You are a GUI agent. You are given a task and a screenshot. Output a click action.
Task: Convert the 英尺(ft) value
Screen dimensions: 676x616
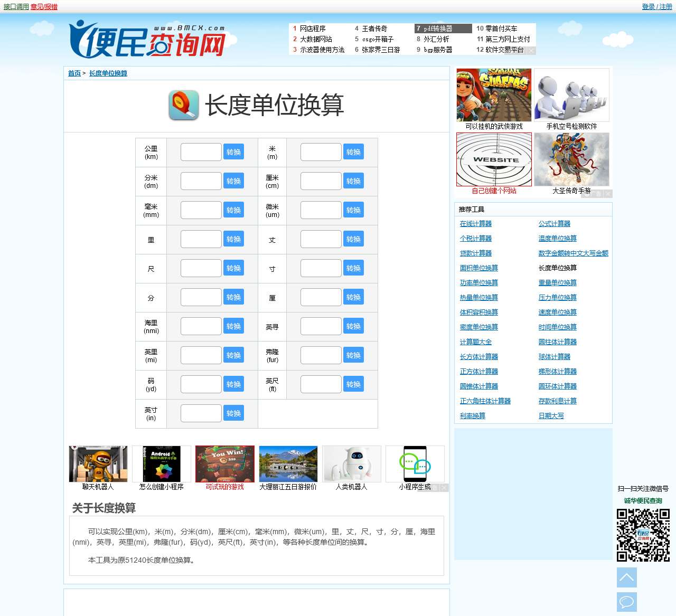(353, 384)
